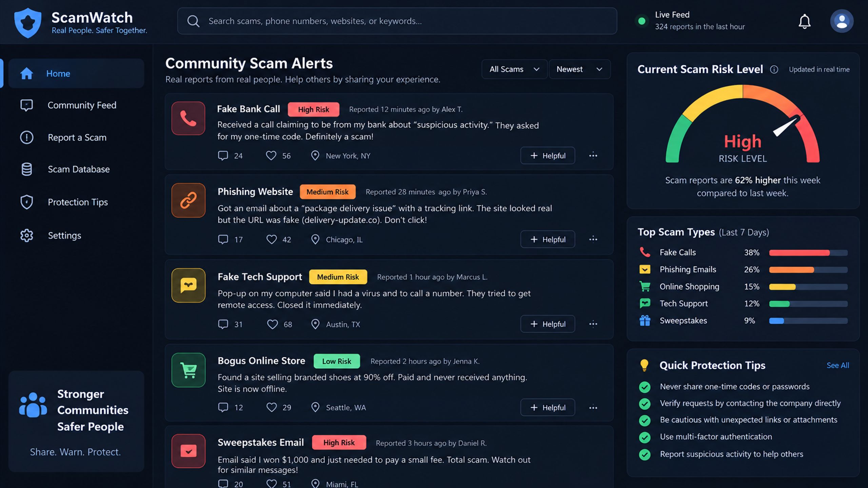
Task: Expand the Newest sort dropdown
Action: (x=579, y=69)
